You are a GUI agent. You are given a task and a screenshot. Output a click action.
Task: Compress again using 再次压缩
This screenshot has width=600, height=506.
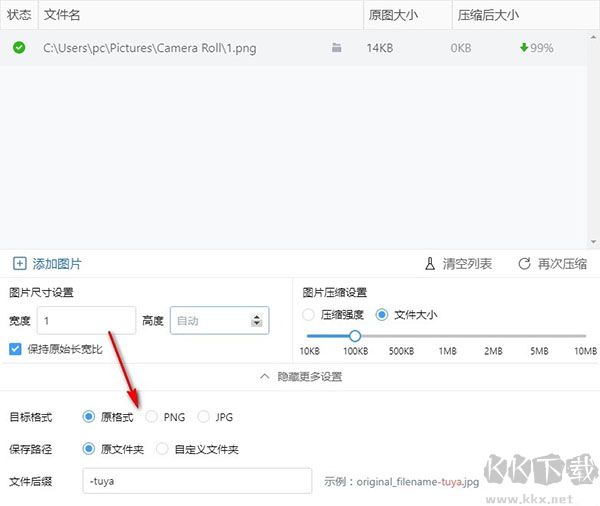pos(553,264)
